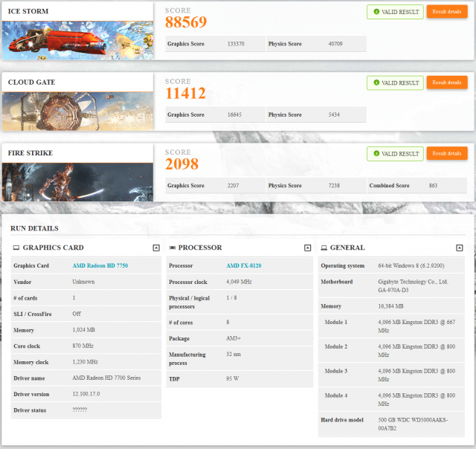476x449 pixels.
Task: Click the Cloud Gate valid result info icon
Action: click(x=376, y=83)
